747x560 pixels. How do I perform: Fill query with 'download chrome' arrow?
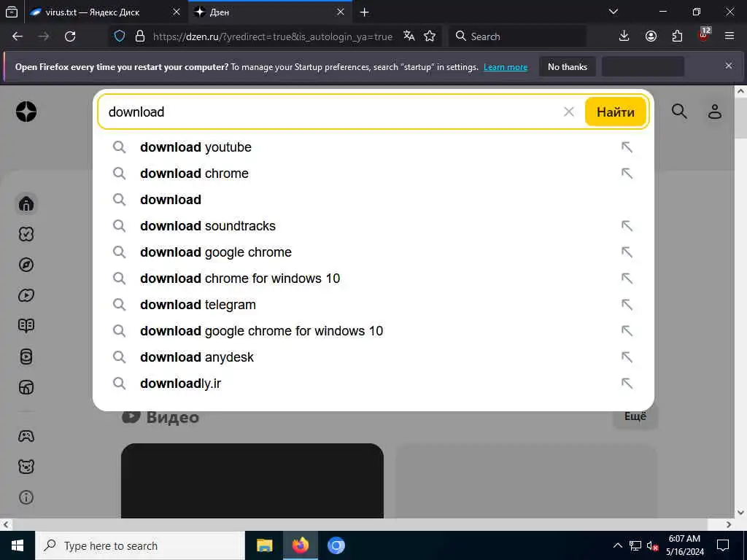(627, 174)
